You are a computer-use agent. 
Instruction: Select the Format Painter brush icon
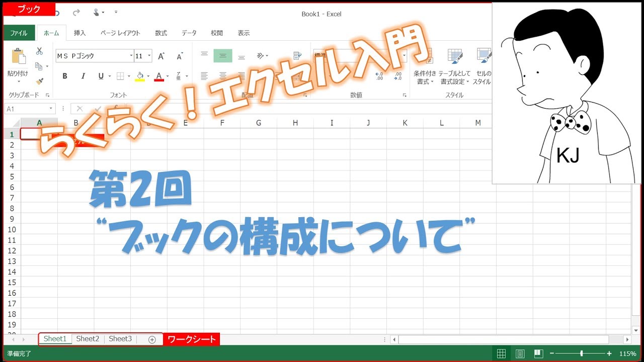tap(39, 81)
